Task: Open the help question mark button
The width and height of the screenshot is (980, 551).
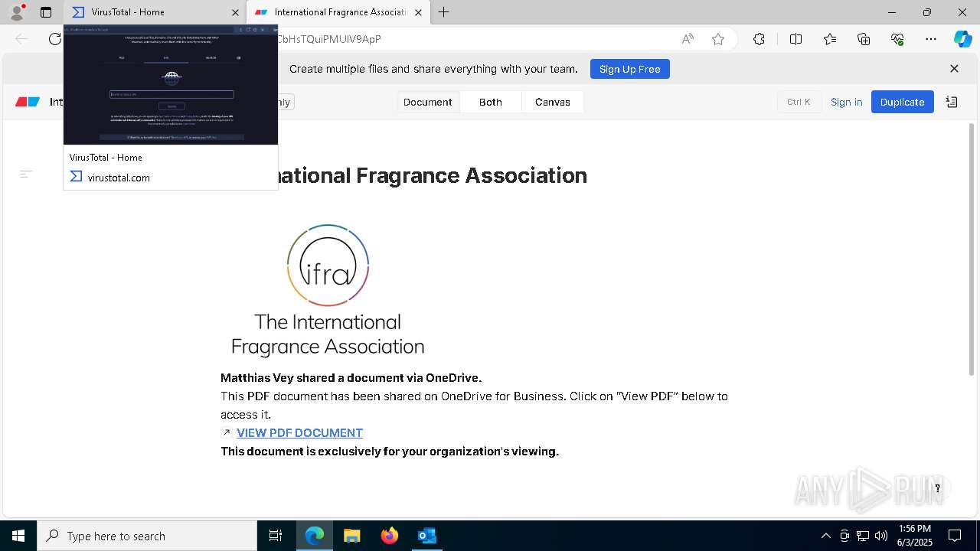Action: [x=937, y=488]
